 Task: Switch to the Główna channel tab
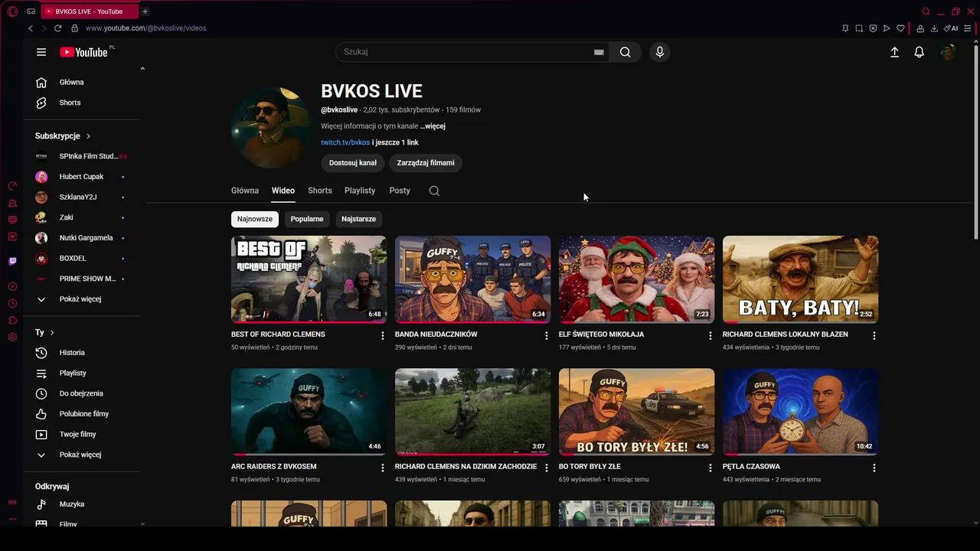[245, 191]
